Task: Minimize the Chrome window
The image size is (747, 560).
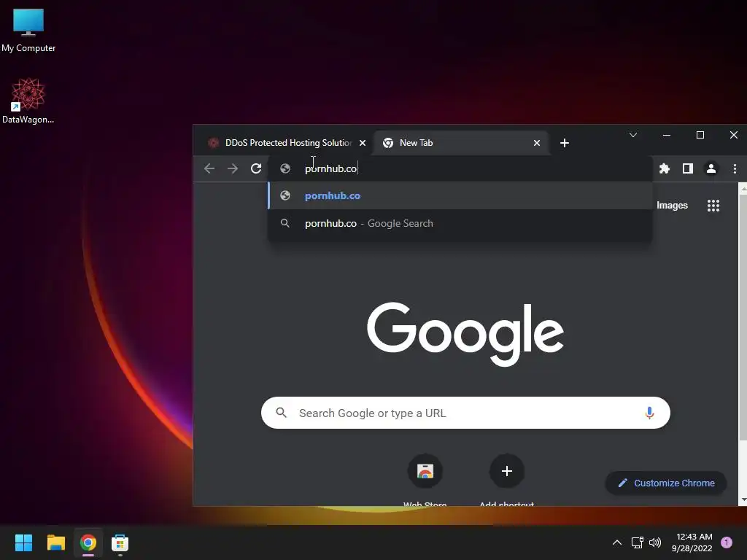Action: tap(667, 135)
